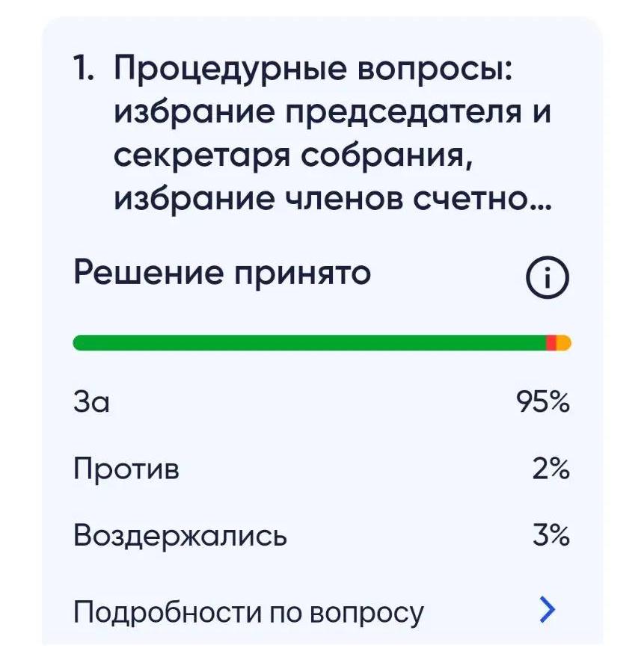Click the orange end of the vote bar

click(x=564, y=343)
